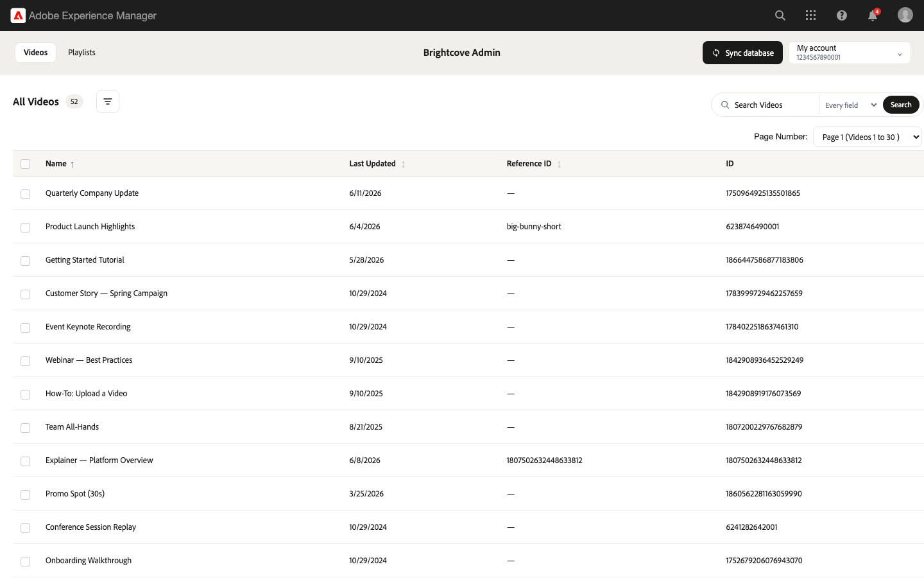
Task: Click the sort arrow beside Name
Action: (72, 164)
